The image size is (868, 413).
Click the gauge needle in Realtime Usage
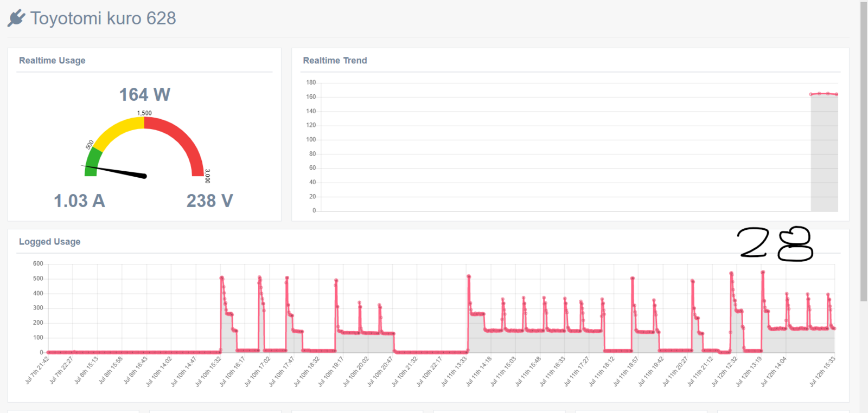115,171
